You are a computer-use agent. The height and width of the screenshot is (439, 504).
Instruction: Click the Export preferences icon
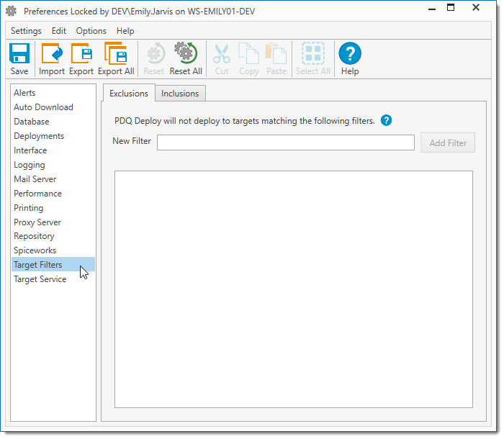81,55
